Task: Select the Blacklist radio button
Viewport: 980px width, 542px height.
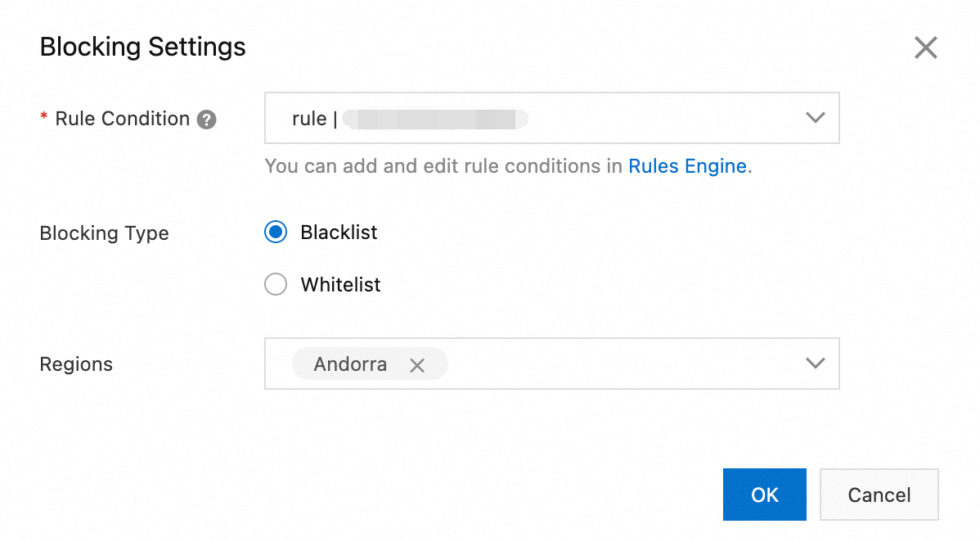Action: tap(276, 233)
